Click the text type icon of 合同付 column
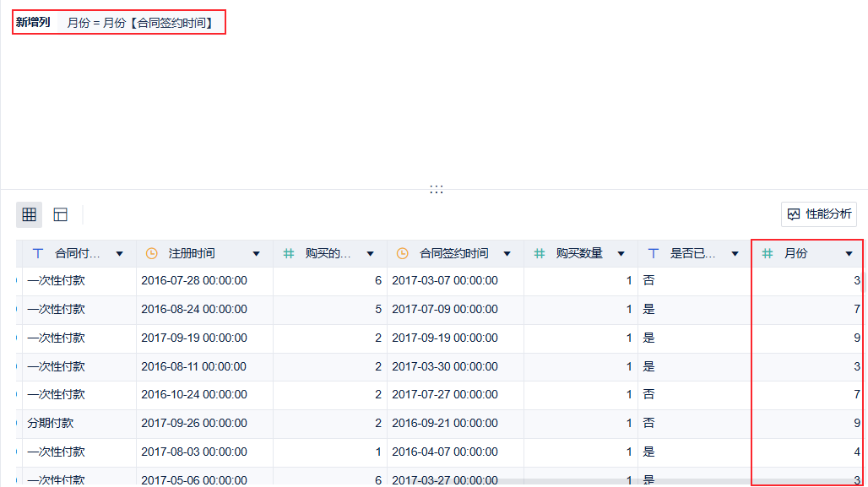This screenshot has width=868, height=487. [38, 253]
